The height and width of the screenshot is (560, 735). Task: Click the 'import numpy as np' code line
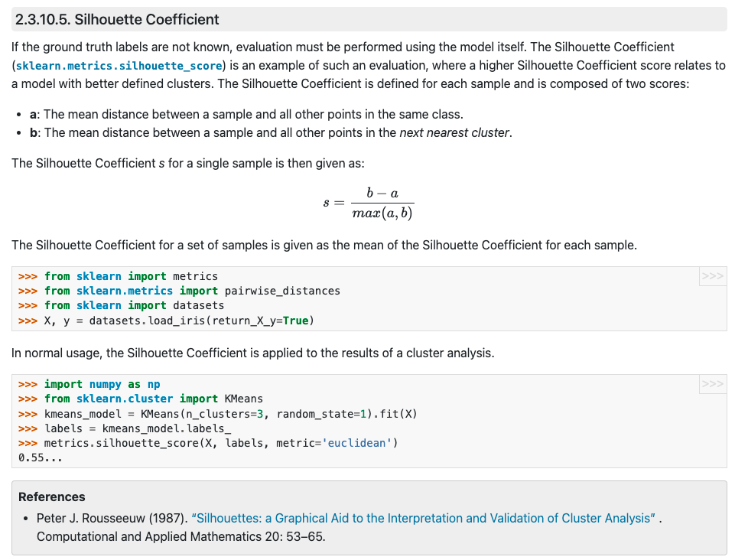click(89, 385)
